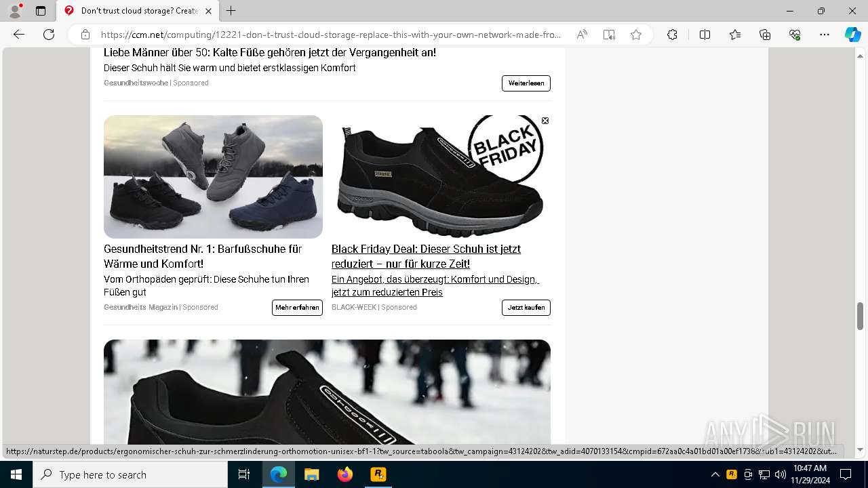Open the clock and date flyout
This screenshot has width=868, height=488.
810,474
